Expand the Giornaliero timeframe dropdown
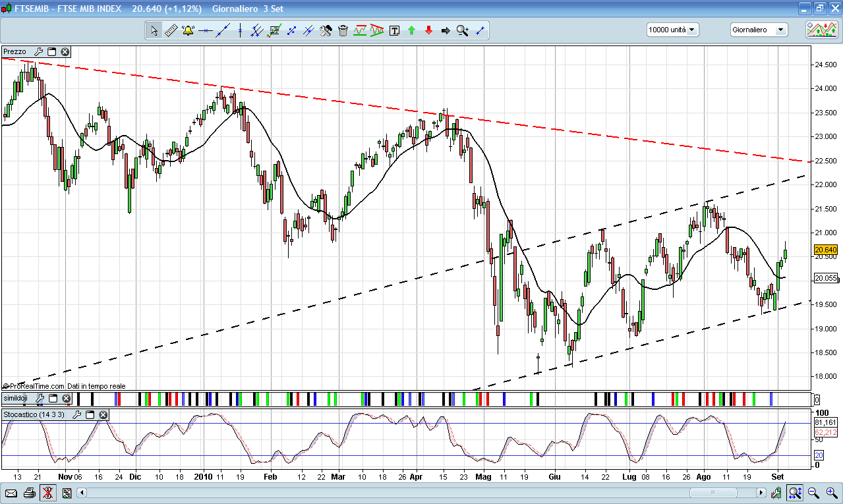Screen dimensions: 843x504 pyautogui.click(x=759, y=30)
